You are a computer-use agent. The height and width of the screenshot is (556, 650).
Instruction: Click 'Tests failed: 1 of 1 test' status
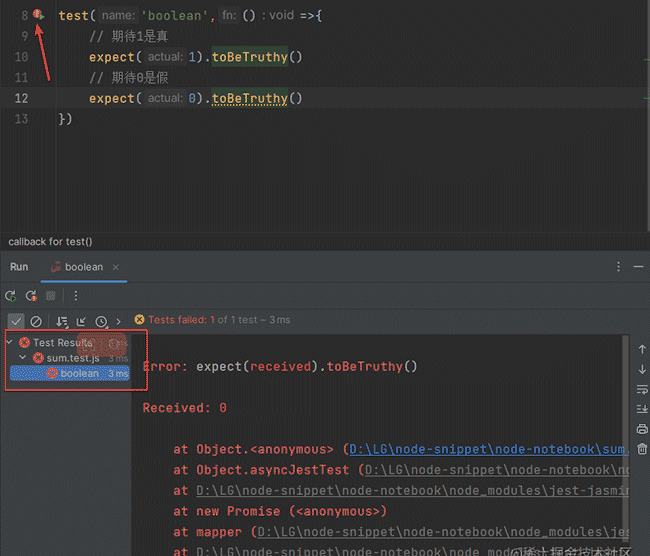pyautogui.click(x=219, y=320)
